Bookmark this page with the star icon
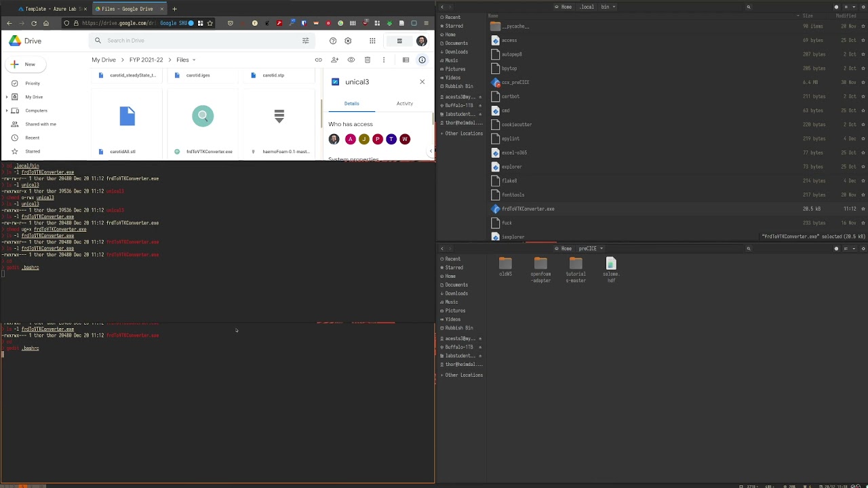Viewport: 868px width, 488px height. pos(210,23)
